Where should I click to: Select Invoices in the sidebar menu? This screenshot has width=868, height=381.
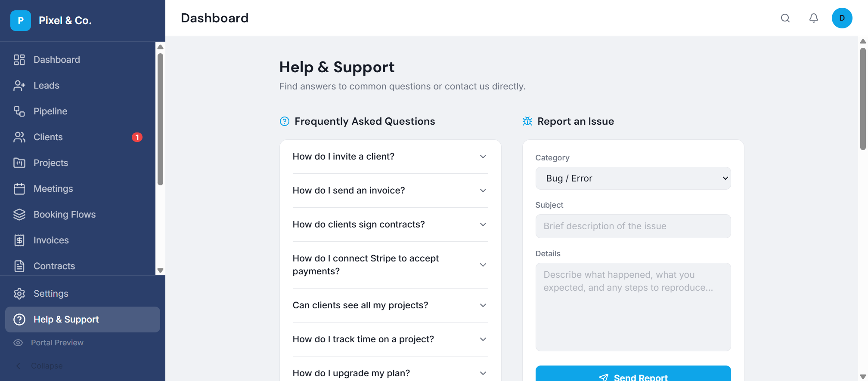coord(51,240)
